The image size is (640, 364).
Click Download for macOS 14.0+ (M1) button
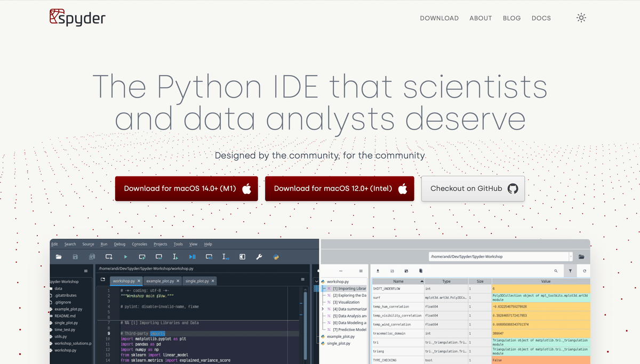pyautogui.click(x=187, y=189)
